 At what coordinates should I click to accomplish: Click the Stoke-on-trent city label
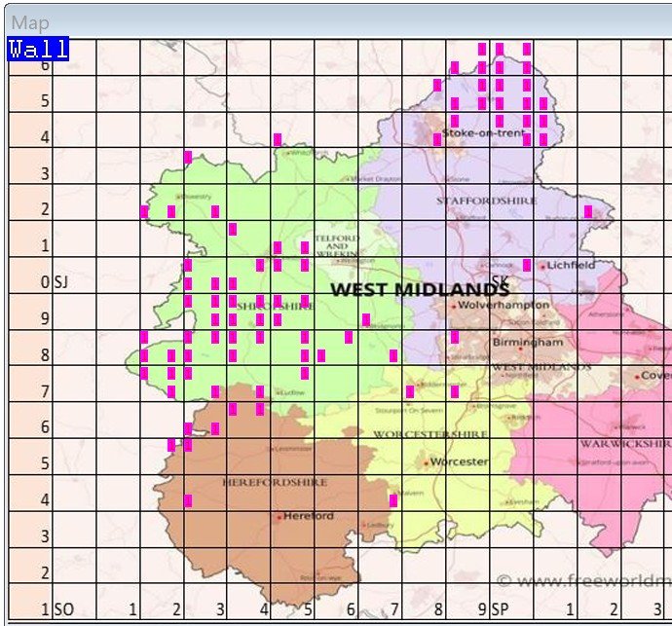483,132
